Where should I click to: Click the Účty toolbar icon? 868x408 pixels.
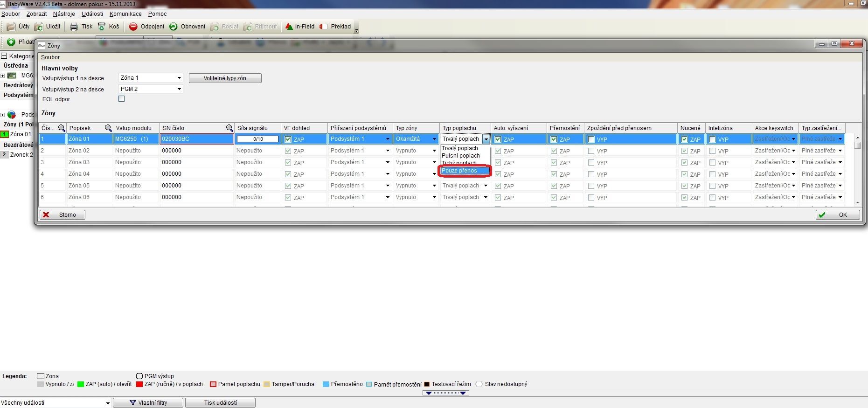coord(11,27)
